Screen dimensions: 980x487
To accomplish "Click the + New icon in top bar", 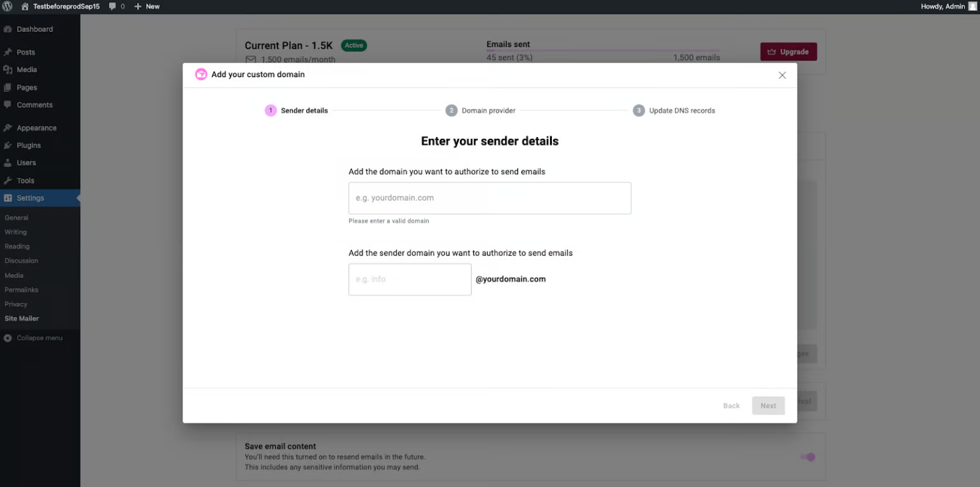I will tap(138, 6).
